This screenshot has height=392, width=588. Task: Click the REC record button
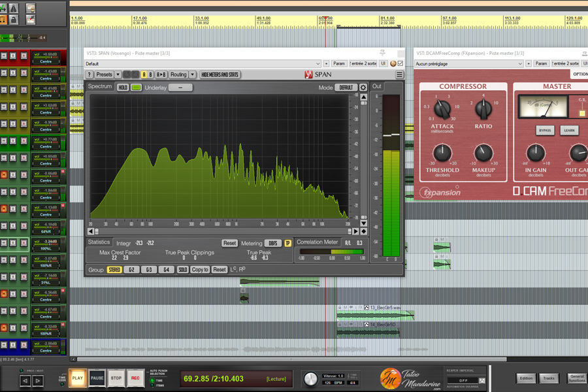coord(135,378)
